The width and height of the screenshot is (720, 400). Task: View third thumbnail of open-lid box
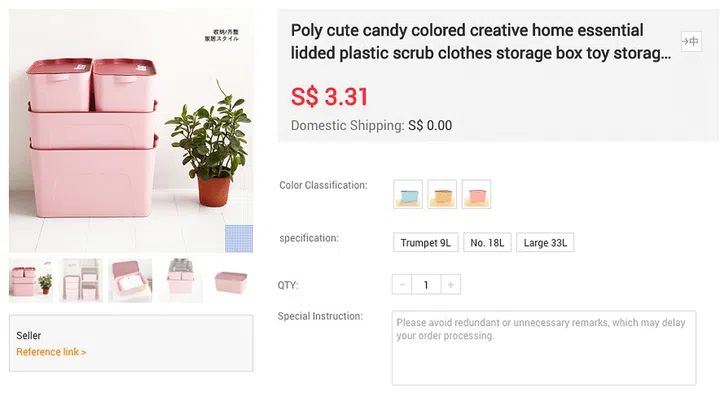coord(131,281)
